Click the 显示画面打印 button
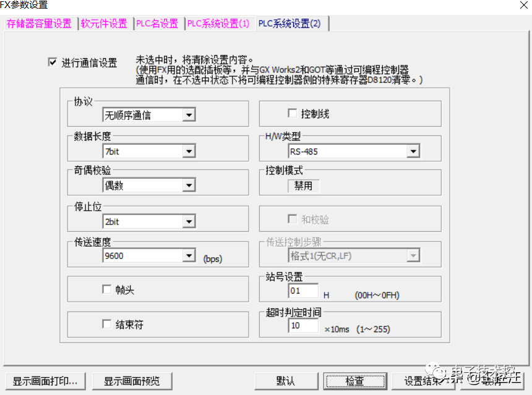 tap(45, 381)
